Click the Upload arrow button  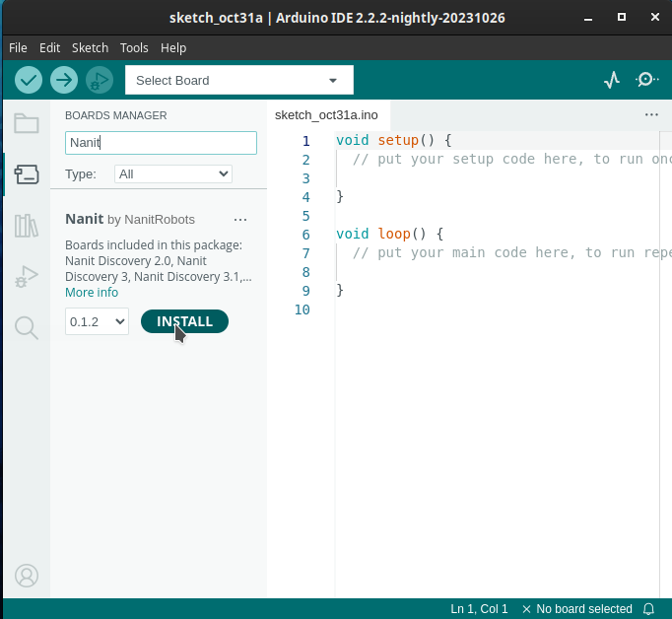click(64, 80)
